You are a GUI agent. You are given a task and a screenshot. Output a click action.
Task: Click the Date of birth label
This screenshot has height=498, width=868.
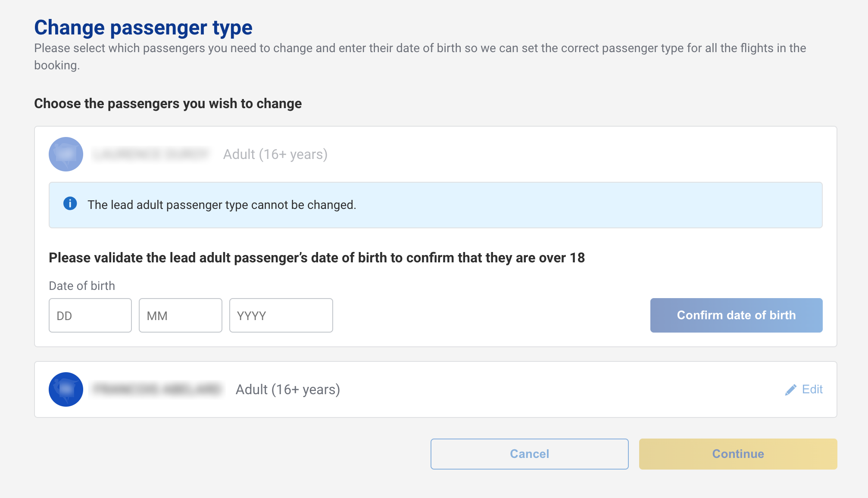click(82, 286)
